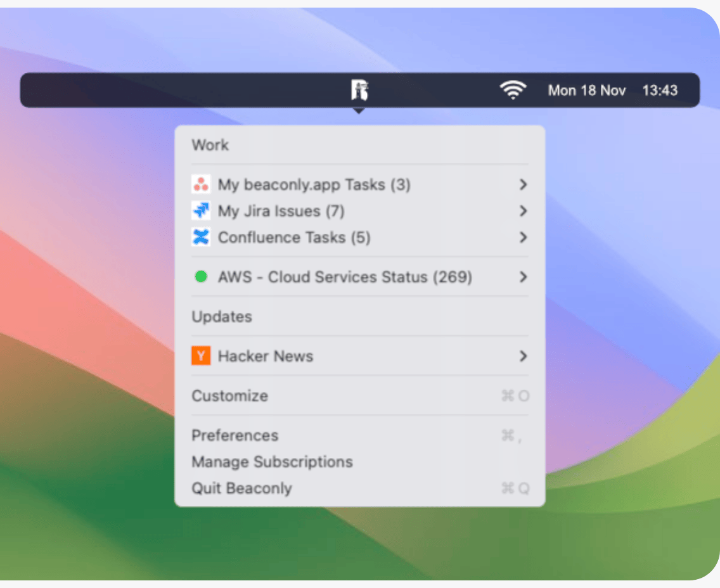Image resolution: width=720 pixels, height=588 pixels.
Task: Expand the AWS Cloud Services Status chevron
Action: 523,277
